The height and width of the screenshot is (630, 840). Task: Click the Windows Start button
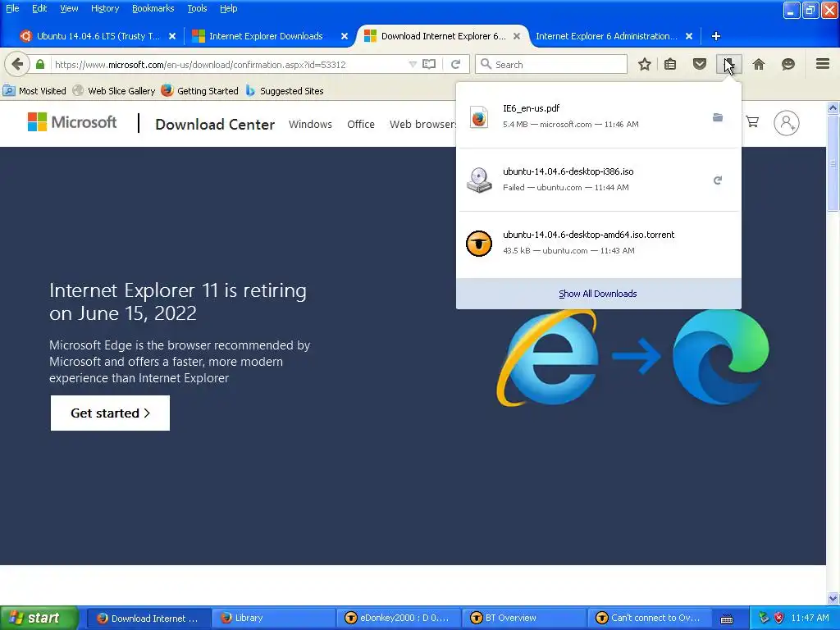[x=39, y=619]
